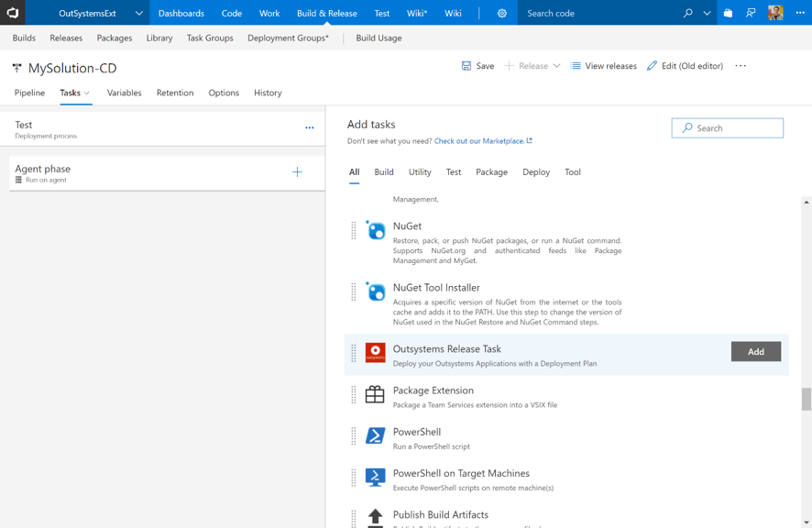Viewport: 812px width, 528px height.
Task: Open the definition more actions ellipsis
Action: coord(741,66)
